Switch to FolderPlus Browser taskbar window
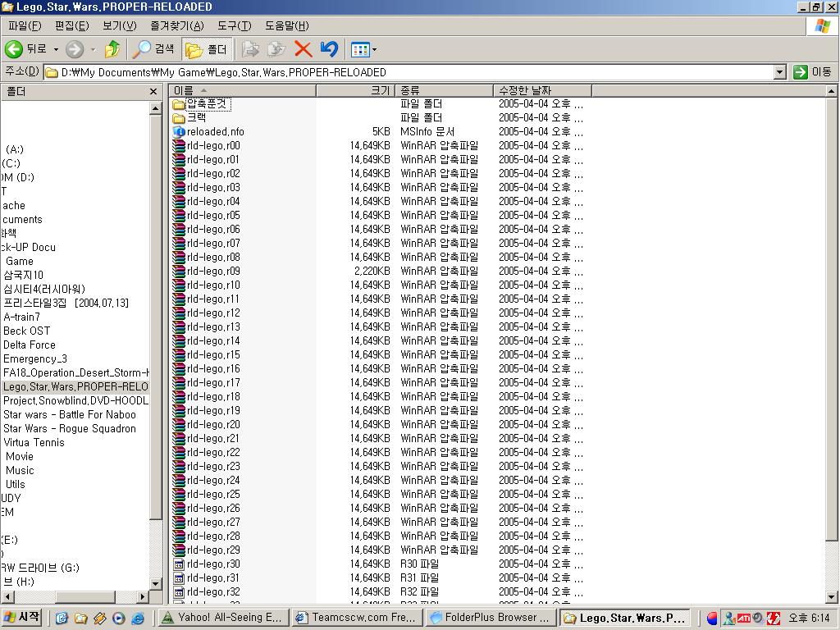The image size is (840, 630). point(491,618)
